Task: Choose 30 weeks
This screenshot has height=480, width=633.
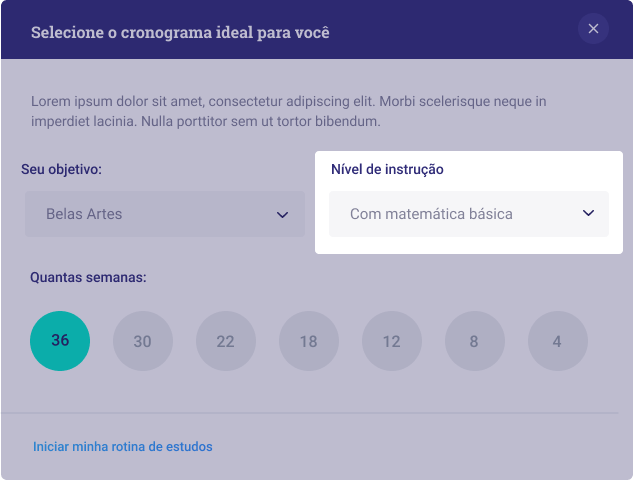Action: coord(143,341)
